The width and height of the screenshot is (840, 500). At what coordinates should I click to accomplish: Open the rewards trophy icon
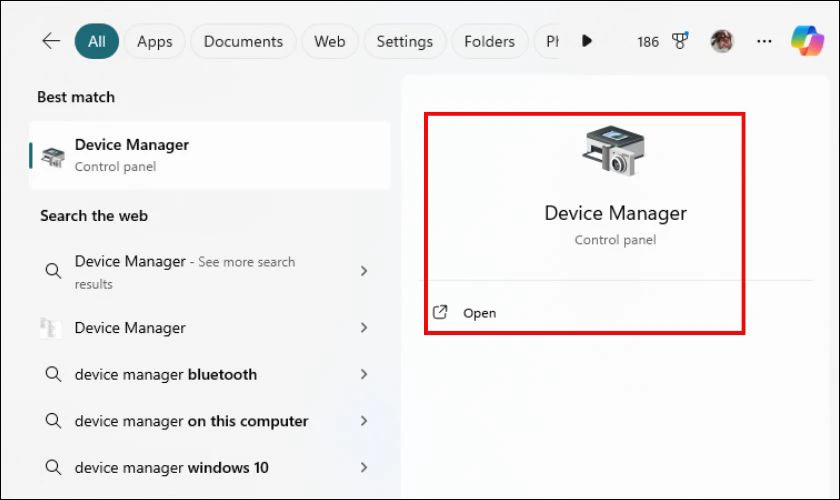[x=680, y=41]
